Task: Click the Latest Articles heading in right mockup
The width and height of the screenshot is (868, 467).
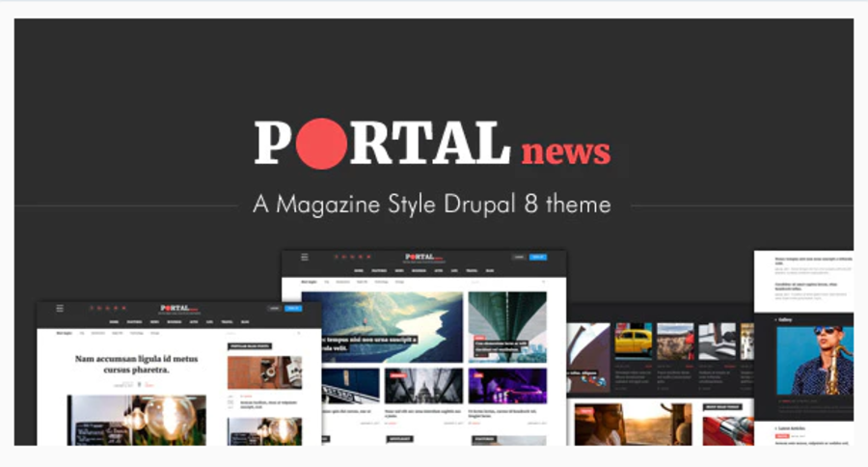Action: (792, 428)
